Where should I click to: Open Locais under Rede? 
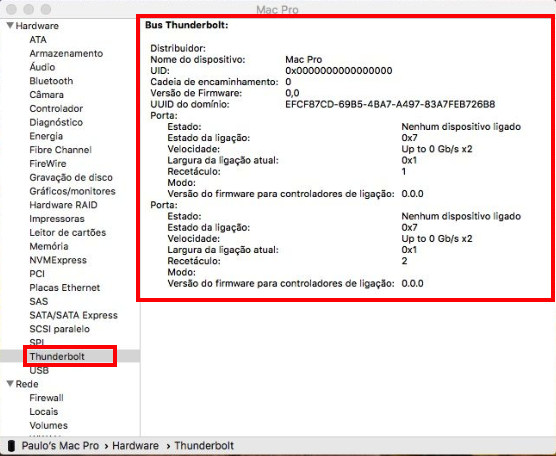[x=44, y=412]
